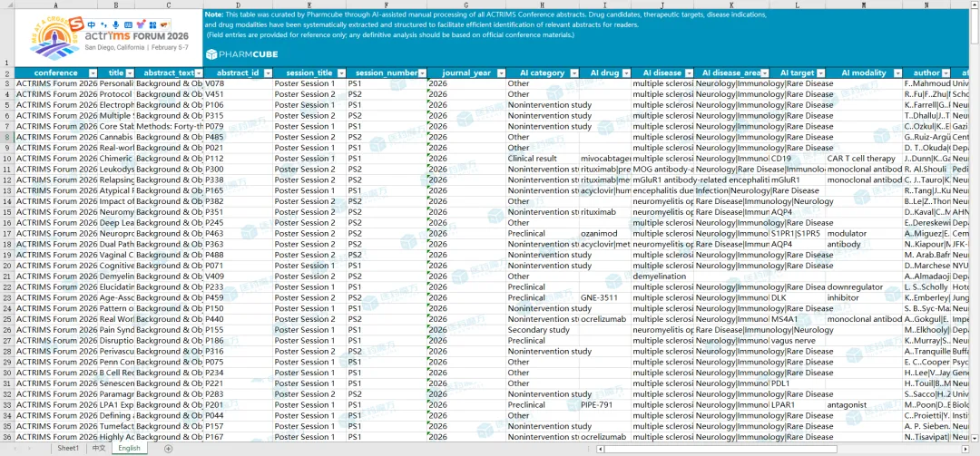980x456 pixels.
Task: Click the 'vagus nerve' target cell
Action: click(797, 341)
